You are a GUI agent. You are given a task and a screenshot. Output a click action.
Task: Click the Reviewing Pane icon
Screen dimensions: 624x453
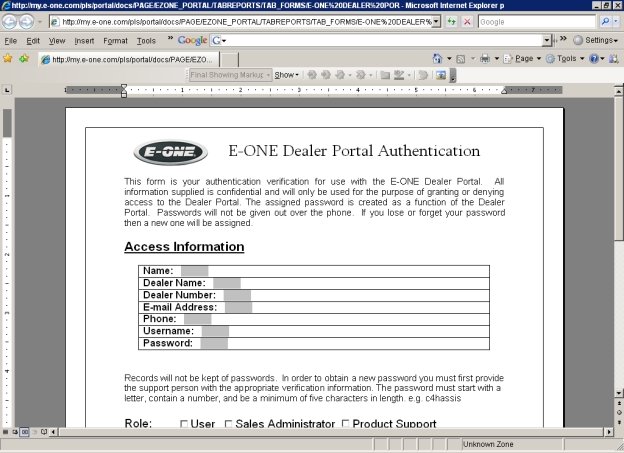(441, 75)
